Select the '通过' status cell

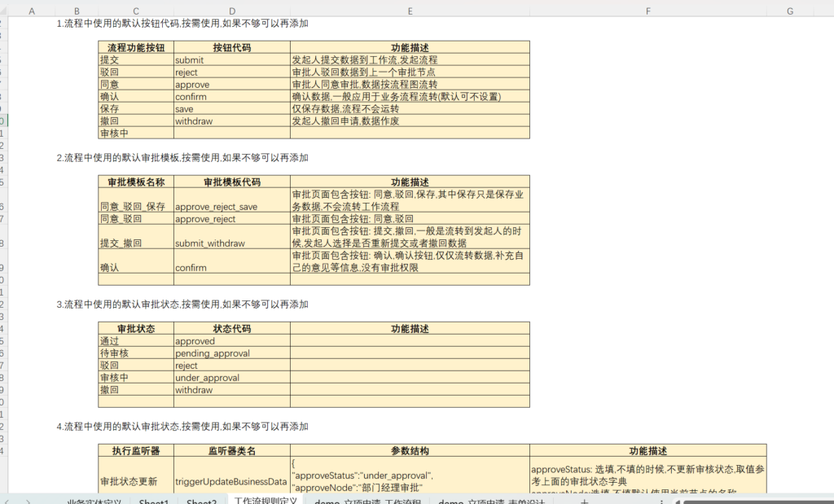pyautogui.click(x=136, y=341)
